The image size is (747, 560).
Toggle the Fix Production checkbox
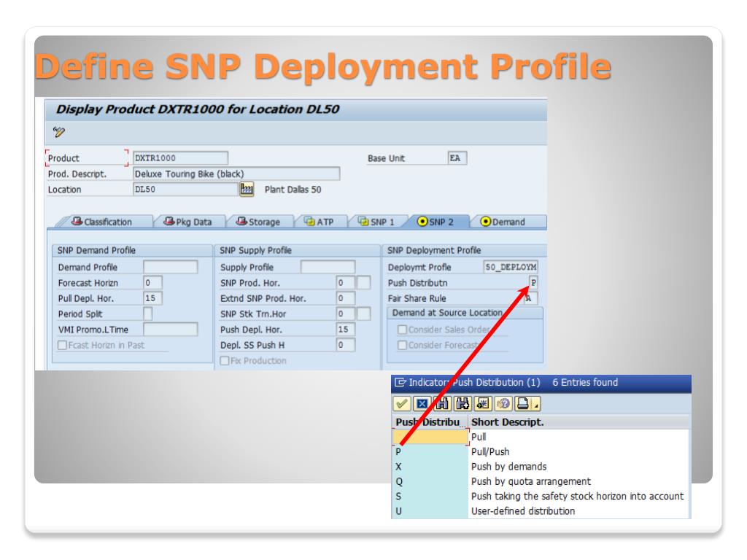pyautogui.click(x=225, y=361)
